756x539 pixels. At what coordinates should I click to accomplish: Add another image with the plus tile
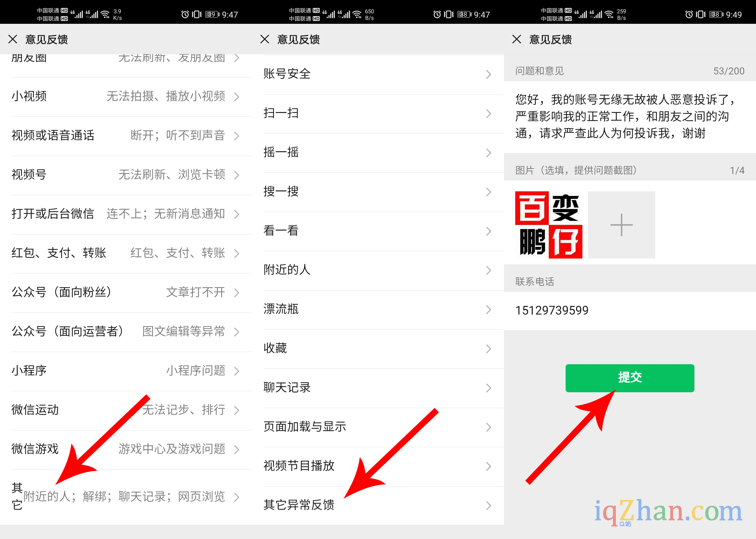(622, 225)
